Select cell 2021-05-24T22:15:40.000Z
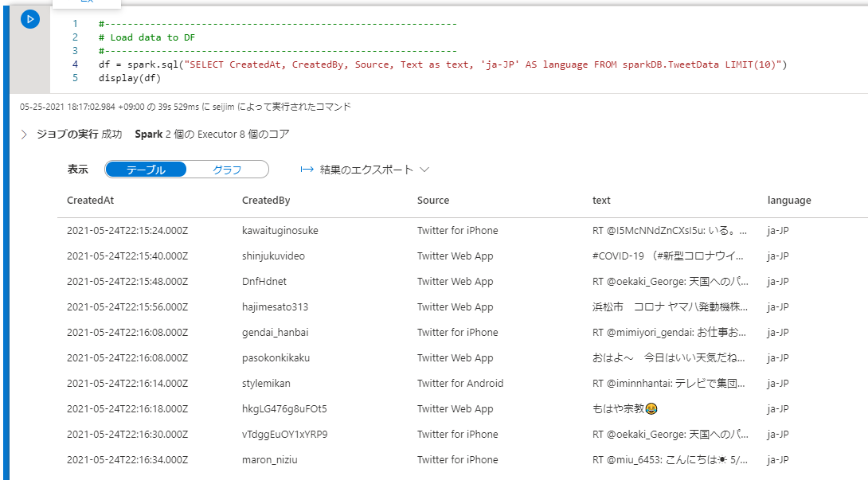 pos(127,256)
